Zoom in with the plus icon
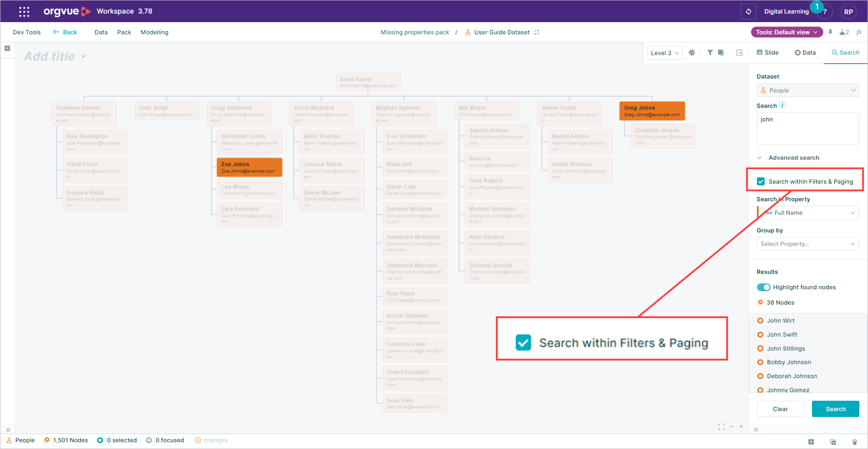 point(741,426)
